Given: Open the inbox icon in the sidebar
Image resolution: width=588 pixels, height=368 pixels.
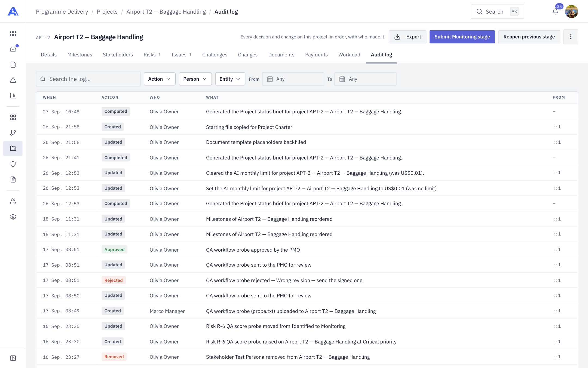Looking at the screenshot, I should point(13,49).
